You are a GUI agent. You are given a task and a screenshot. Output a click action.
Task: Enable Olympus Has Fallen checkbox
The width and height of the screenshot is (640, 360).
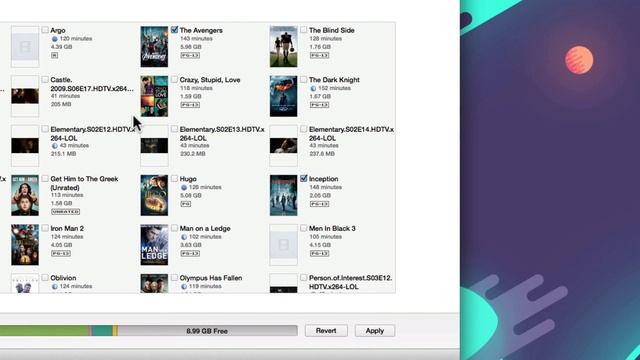click(174, 278)
